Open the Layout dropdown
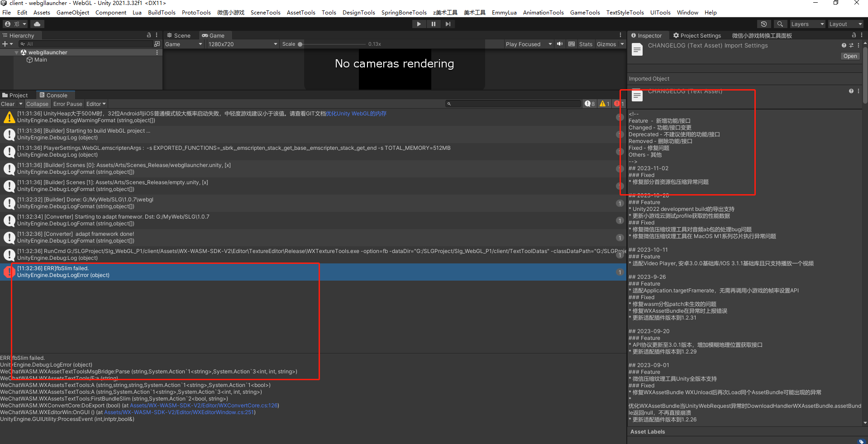 click(x=845, y=24)
